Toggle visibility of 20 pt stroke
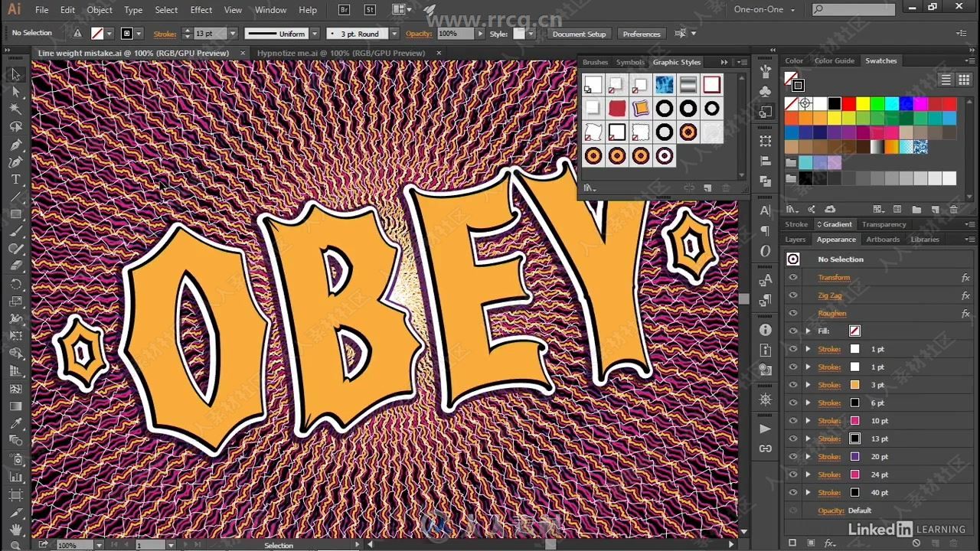 (x=793, y=456)
